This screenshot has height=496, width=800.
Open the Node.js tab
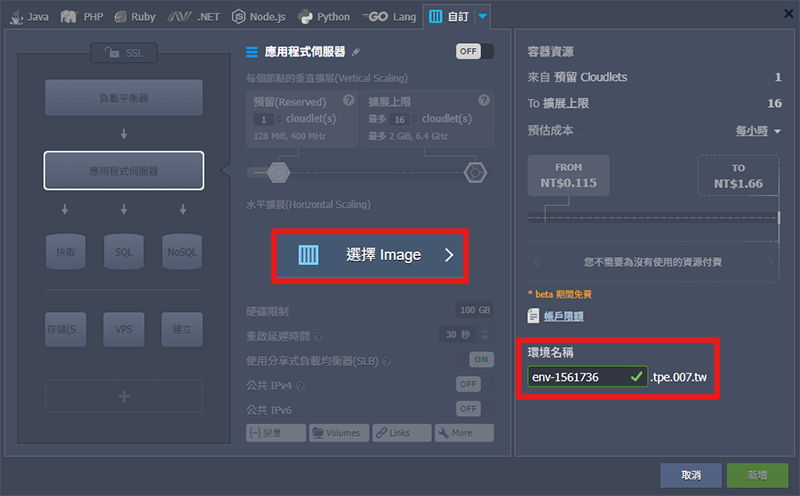[259, 17]
